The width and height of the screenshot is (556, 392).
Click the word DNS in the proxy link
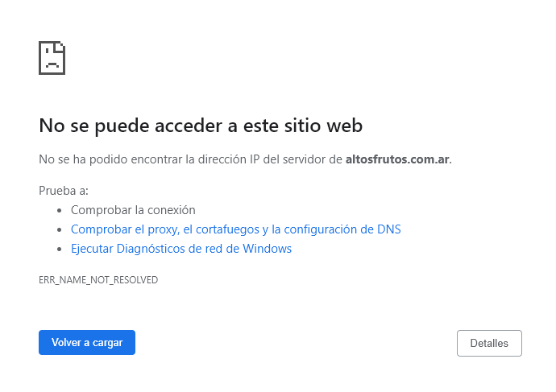click(389, 229)
